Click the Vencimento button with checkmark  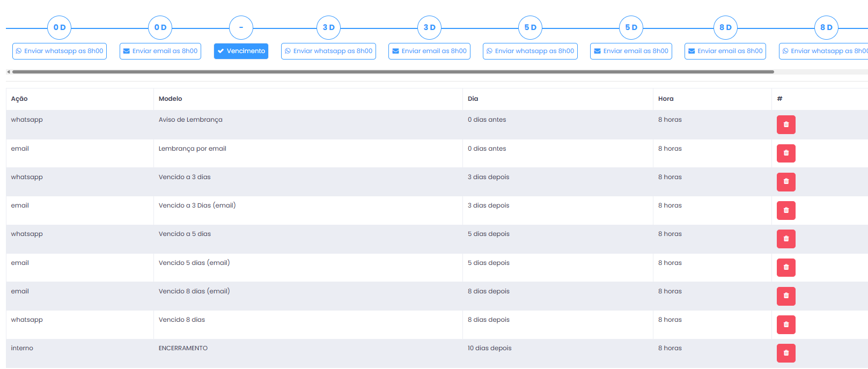(x=241, y=51)
